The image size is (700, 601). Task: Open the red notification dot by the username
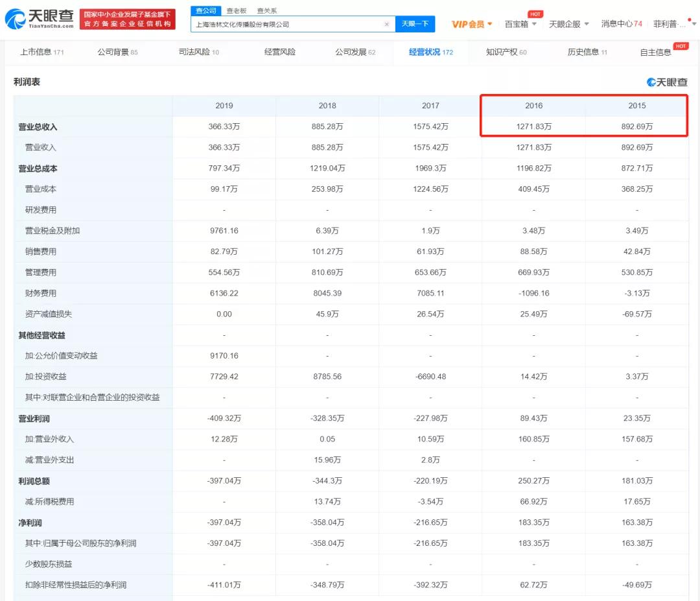pyautogui.click(x=689, y=20)
